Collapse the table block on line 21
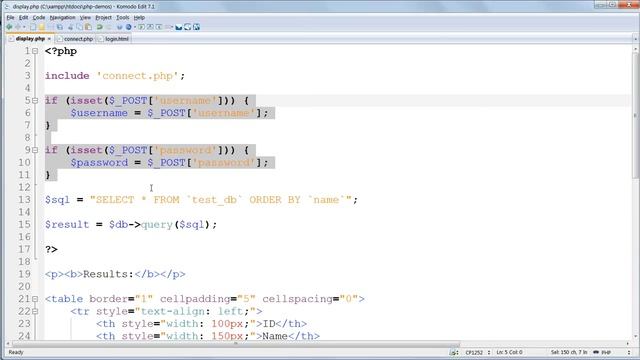 pyautogui.click(x=35, y=299)
